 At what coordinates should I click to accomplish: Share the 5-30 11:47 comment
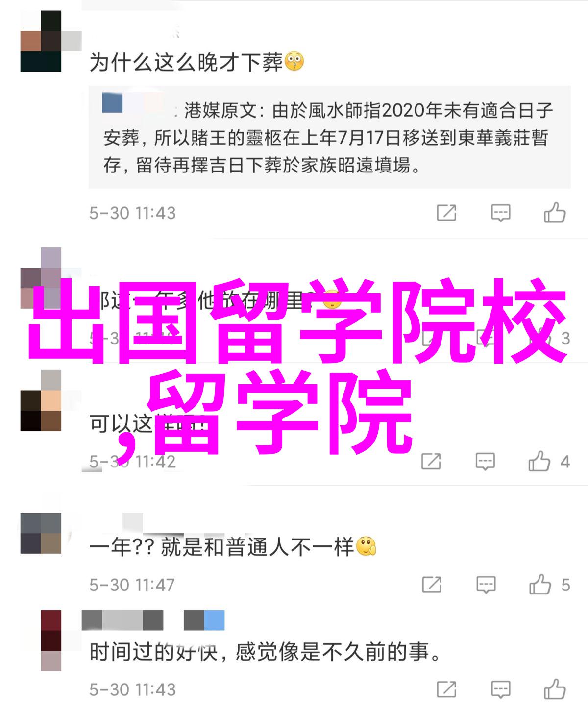click(432, 585)
